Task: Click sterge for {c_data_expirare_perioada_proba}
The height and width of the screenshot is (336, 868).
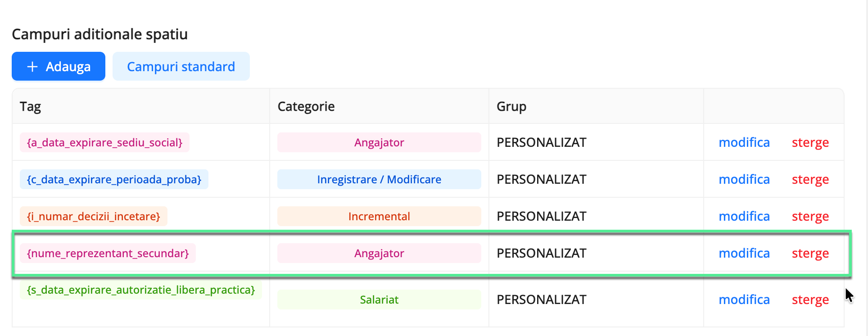Action: pos(810,179)
